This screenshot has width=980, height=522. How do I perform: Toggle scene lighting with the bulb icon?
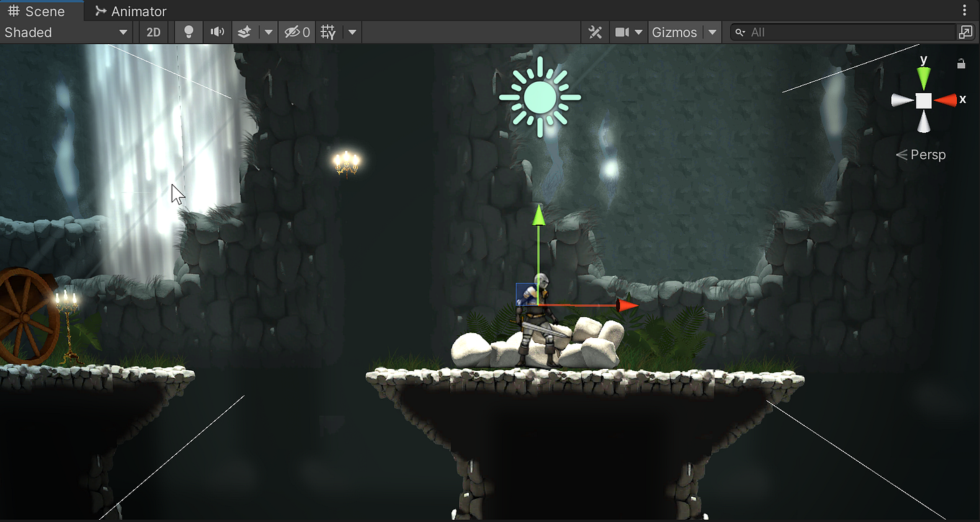tap(188, 32)
